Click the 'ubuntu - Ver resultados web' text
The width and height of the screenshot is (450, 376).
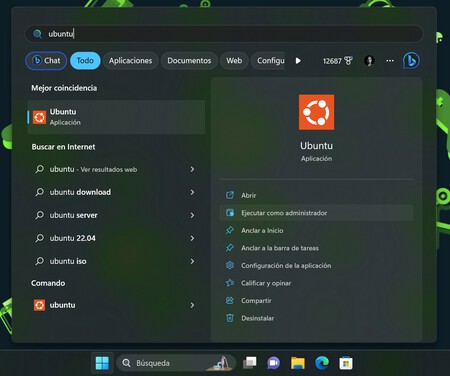(x=93, y=169)
